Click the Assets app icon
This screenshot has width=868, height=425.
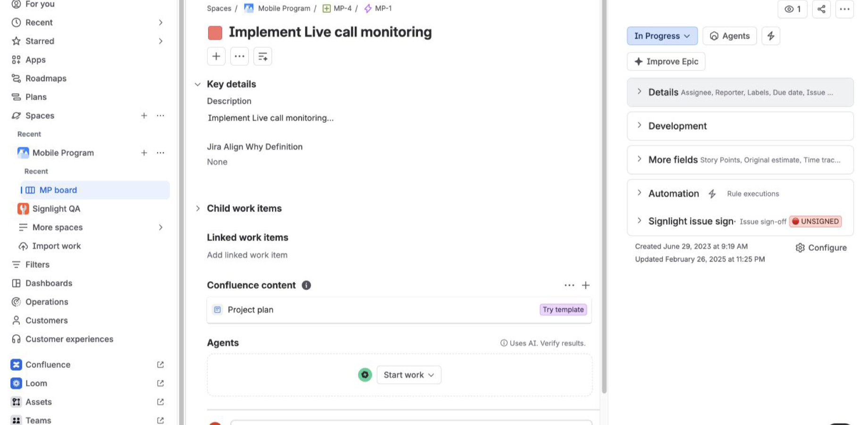click(17, 402)
